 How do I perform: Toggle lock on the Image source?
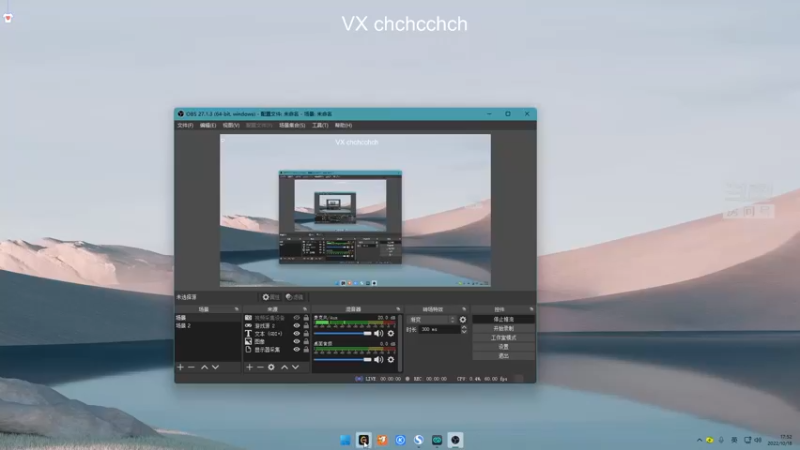(x=306, y=341)
